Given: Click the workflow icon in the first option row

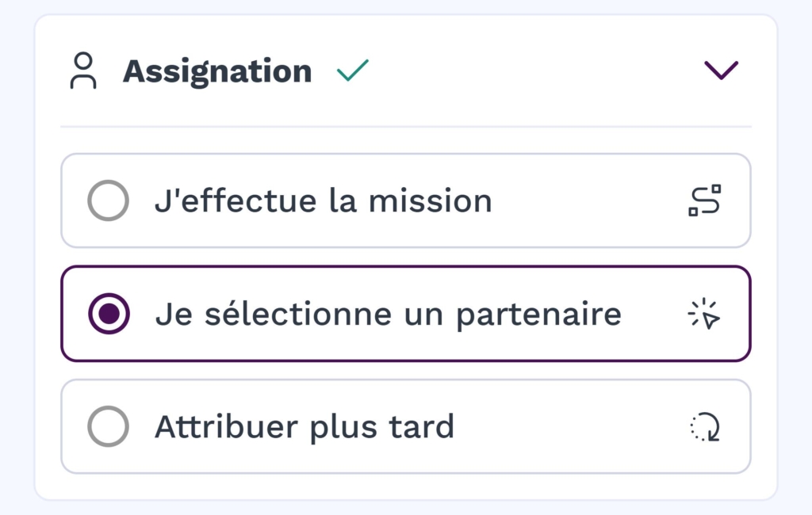Looking at the screenshot, I should click(x=705, y=200).
